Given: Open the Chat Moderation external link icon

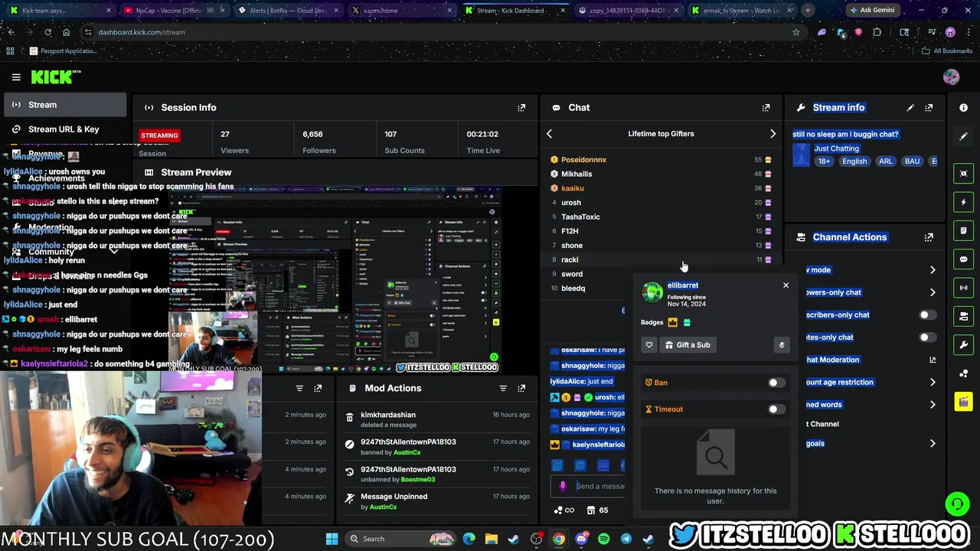Looking at the screenshot, I should pos(933,360).
